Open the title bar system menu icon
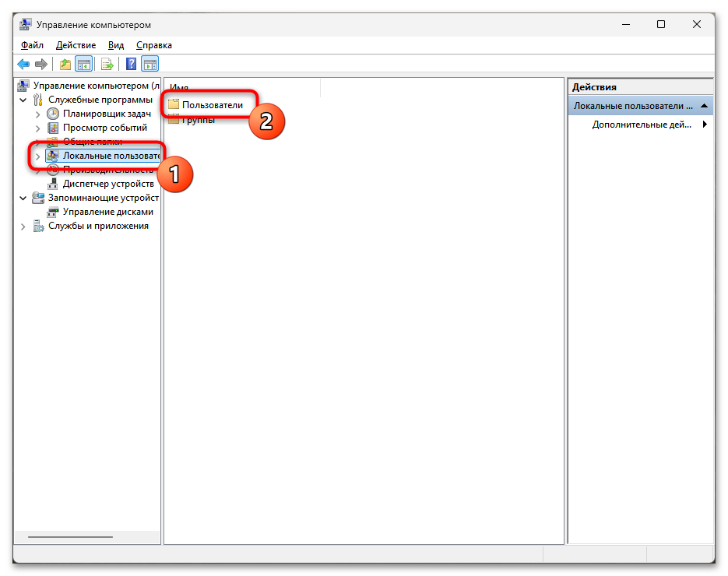Screen dimensions: 728x576 (26, 25)
